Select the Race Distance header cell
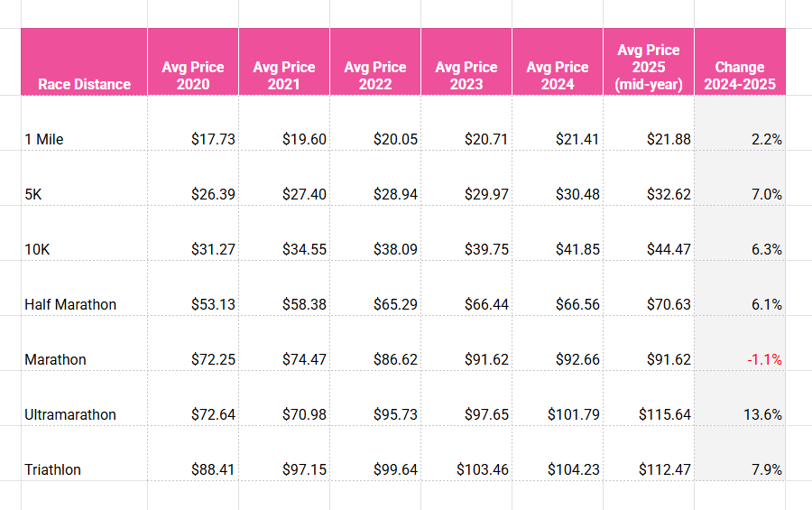 pyautogui.click(x=85, y=61)
